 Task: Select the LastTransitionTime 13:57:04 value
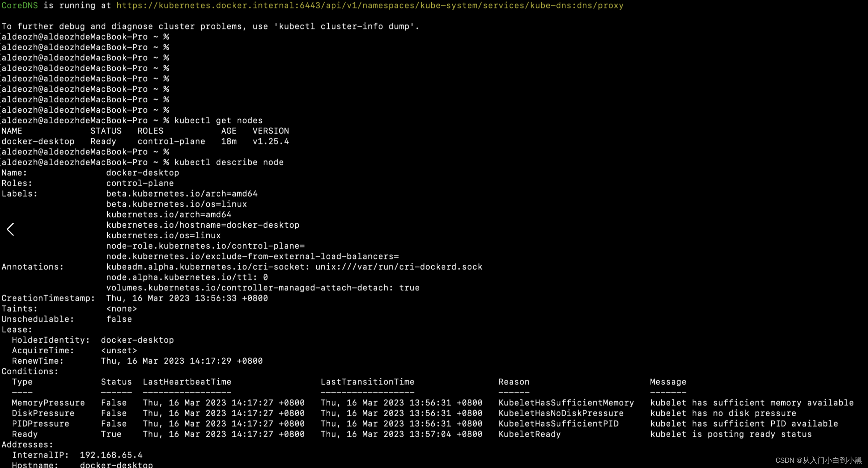[401, 434]
